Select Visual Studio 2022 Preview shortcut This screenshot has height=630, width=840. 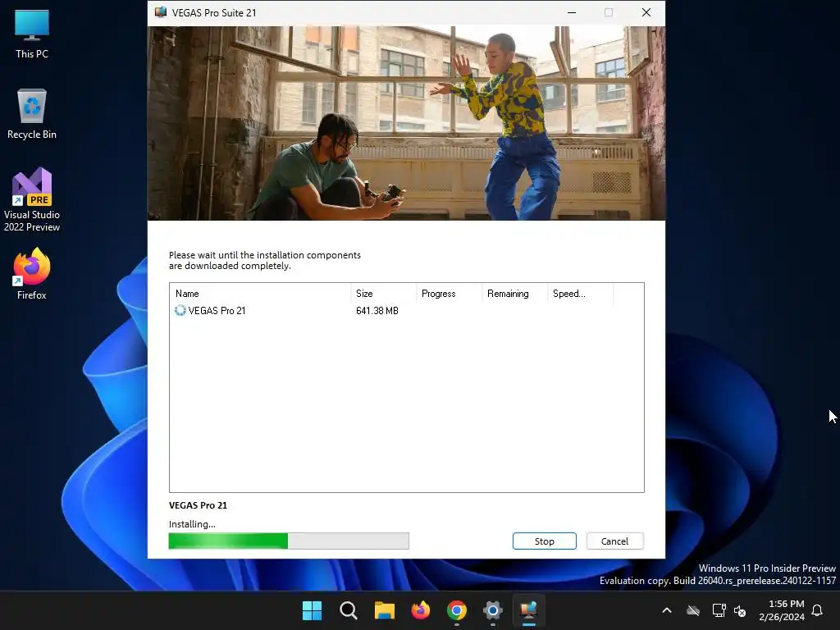pos(32,199)
